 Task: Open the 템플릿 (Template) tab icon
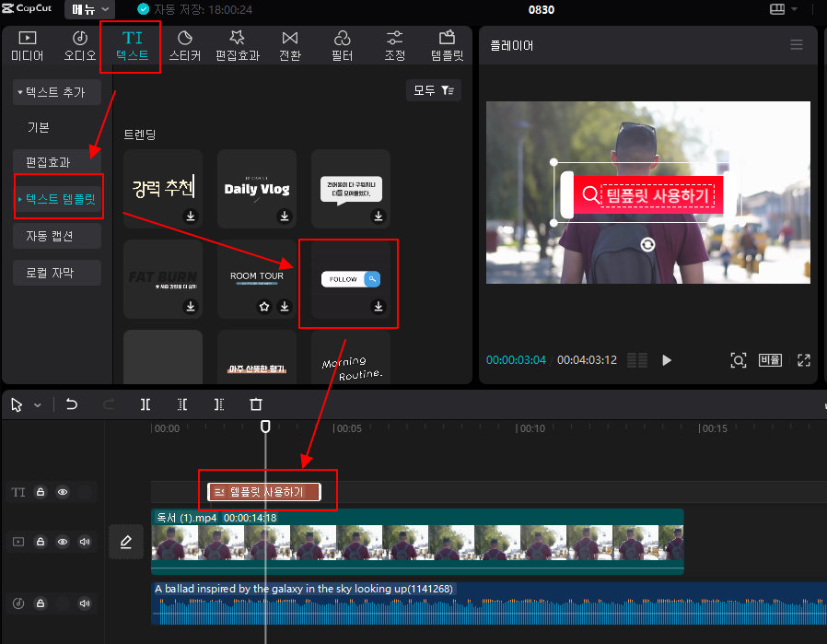coord(447,38)
